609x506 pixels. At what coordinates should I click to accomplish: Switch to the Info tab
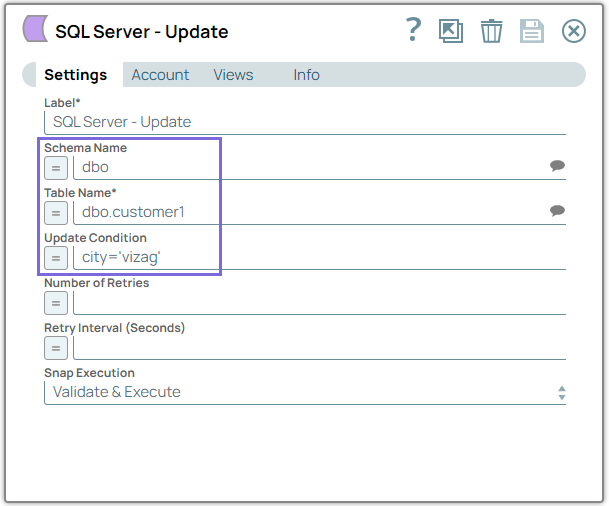coord(306,75)
